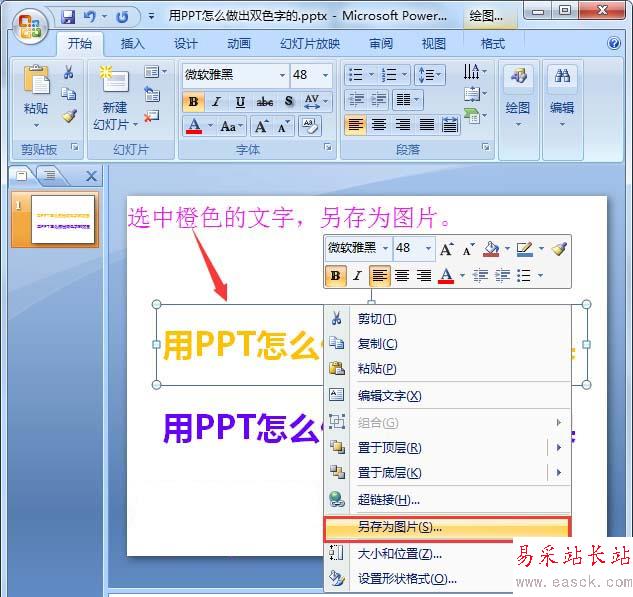Open PowerPoint help question mark
633x597 pixels.
pyautogui.click(x=614, y=43)
